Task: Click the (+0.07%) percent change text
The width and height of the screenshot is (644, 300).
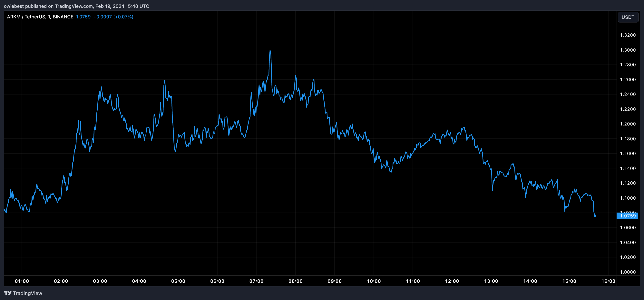Action: click(x=123, y=17)
